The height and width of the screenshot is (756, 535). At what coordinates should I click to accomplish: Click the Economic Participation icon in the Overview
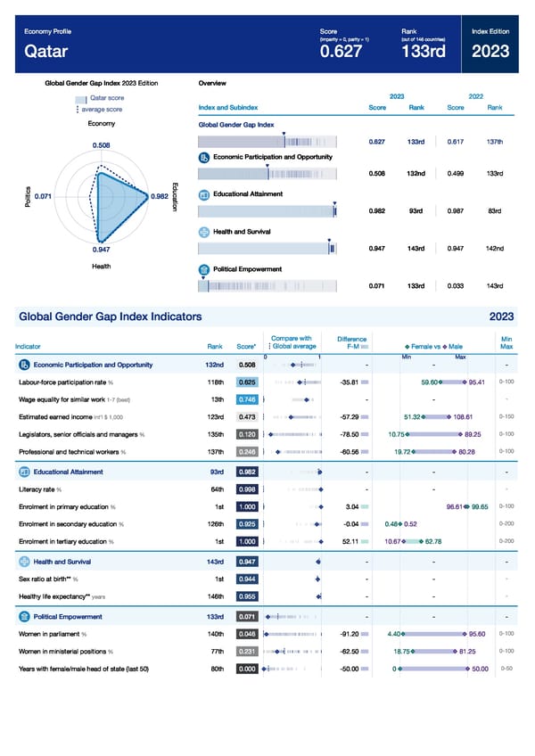tap(204, 157)
